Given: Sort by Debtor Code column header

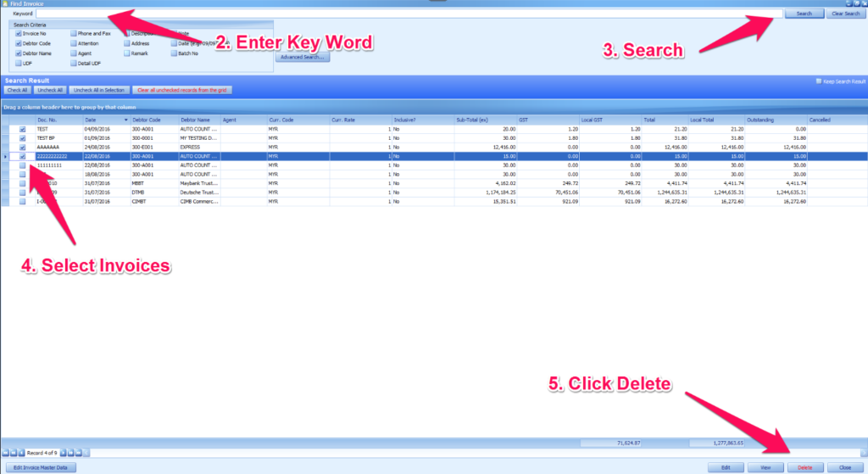Looking at the screenshot, I should [x=154, y=120].
